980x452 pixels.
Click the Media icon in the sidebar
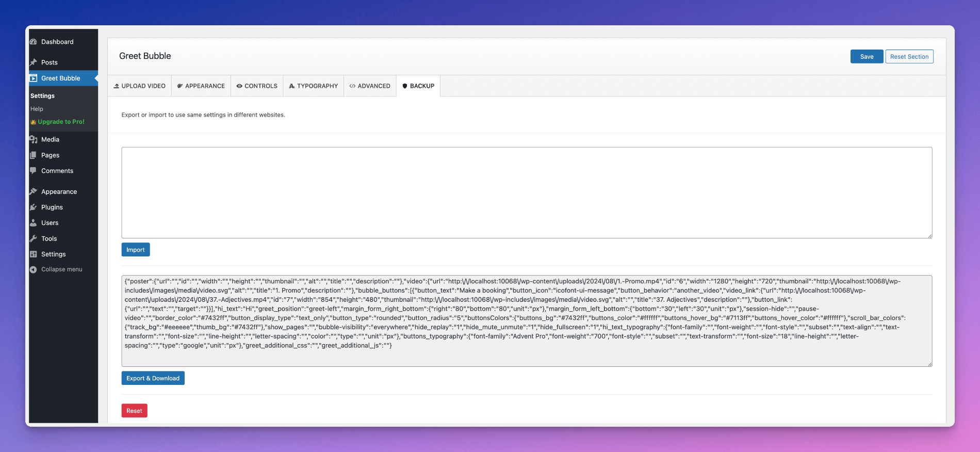[33, 139]
